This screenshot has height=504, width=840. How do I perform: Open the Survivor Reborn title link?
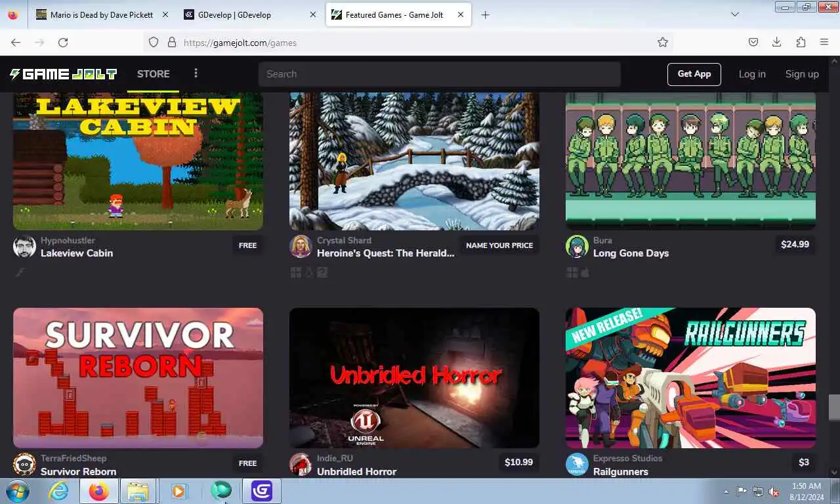pyautogui.click(x=78, y=471)
